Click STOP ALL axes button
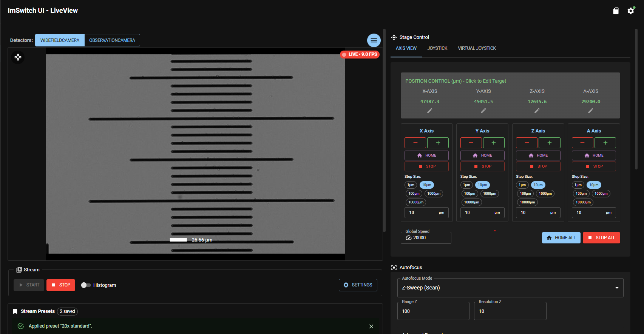The width and height of the screenshot is (644, 334). (601, 238)
